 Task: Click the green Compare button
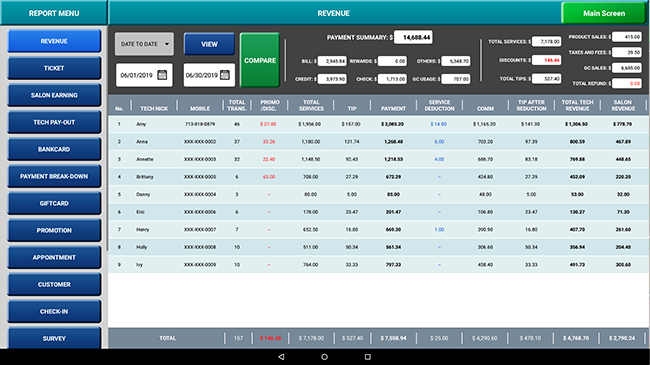pyautogui.click(x=260, y=60)
